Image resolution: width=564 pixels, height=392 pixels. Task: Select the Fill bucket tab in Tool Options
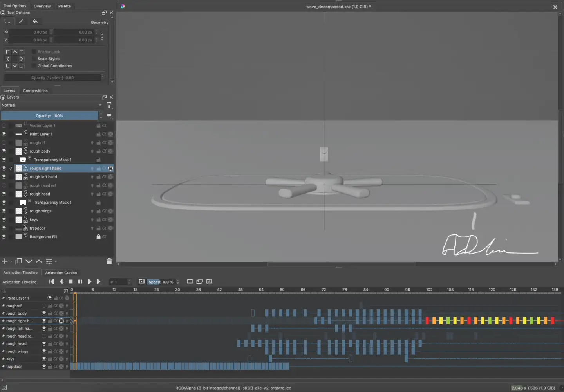[x=35, y=21]
